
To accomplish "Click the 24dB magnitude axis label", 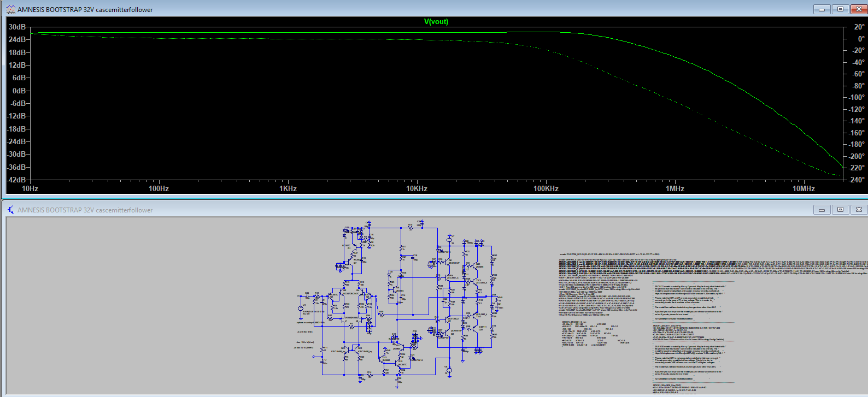I will [x=17, y=39].
